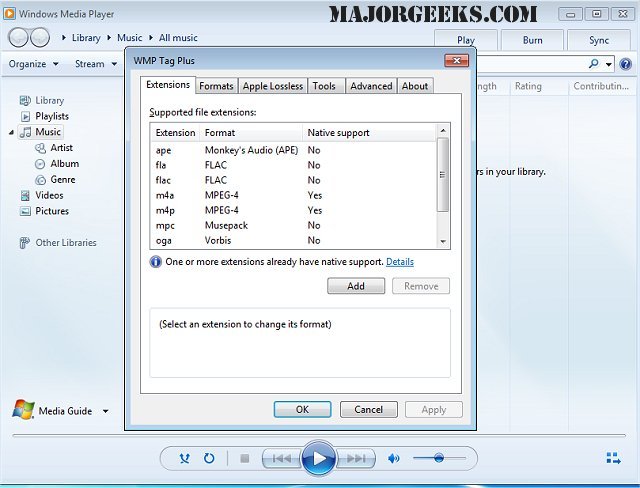Start playback with the Play button
Viewport: 640px width, 488px height.
click(319, 459)
